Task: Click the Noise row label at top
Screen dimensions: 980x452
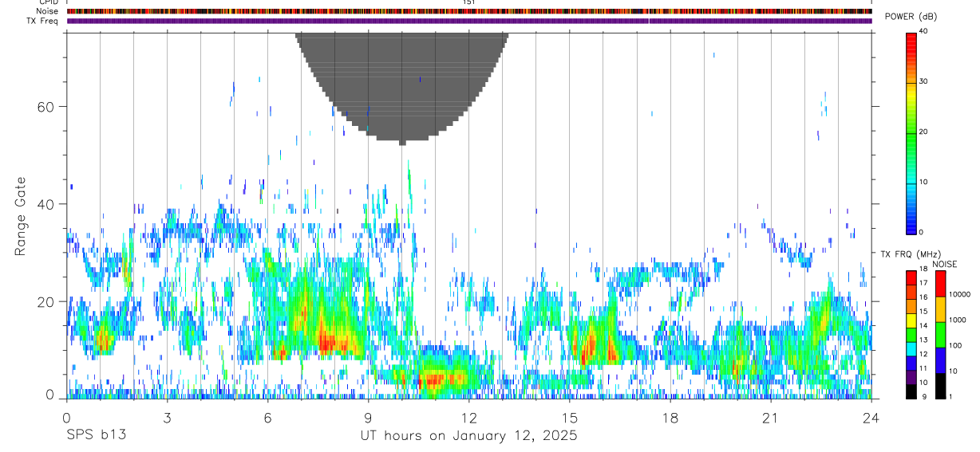Action: 47,11
